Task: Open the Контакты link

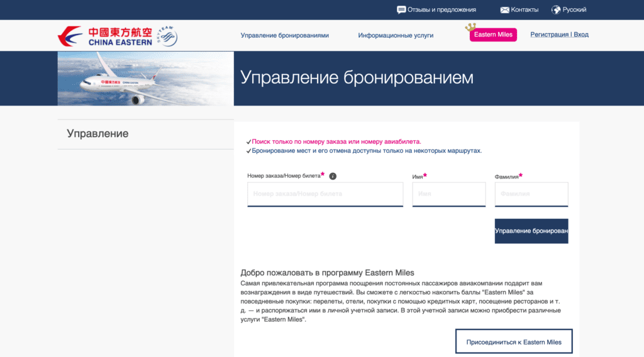Action: tap(525, 10)
